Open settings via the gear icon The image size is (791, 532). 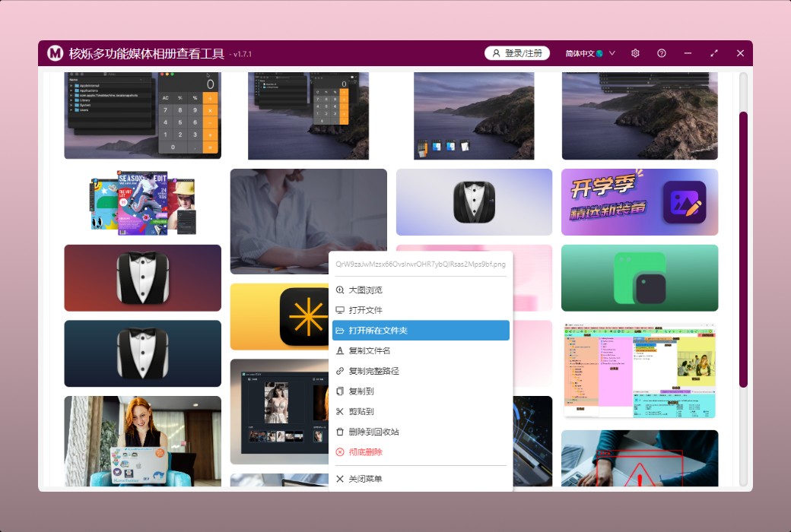click(635, 53)
